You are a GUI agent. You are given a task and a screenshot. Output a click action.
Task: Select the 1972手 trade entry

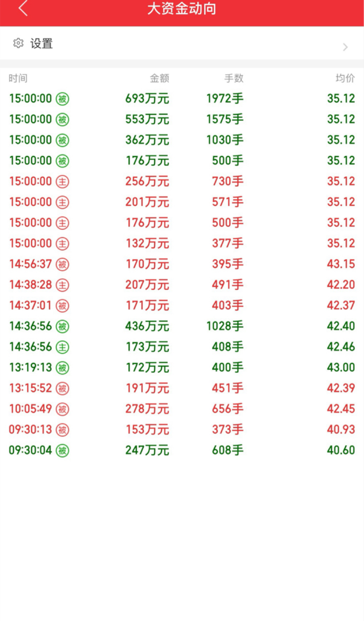[225, 99]
